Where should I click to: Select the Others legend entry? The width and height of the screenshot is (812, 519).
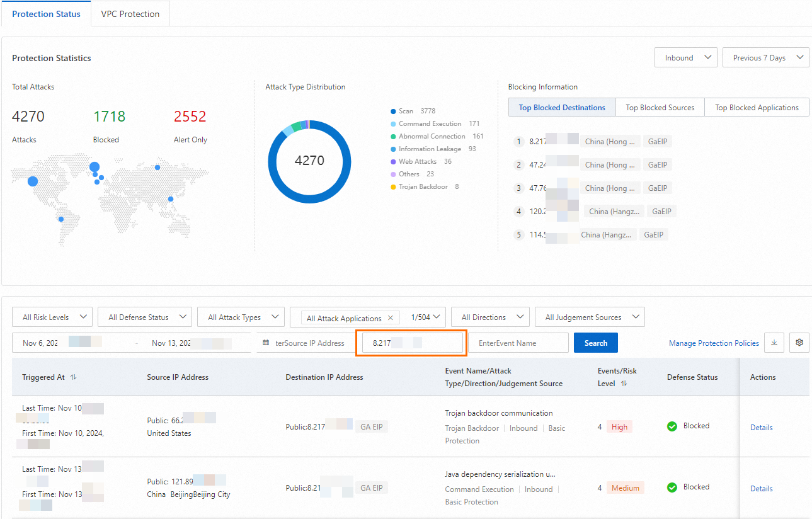(x=413, y=174)
